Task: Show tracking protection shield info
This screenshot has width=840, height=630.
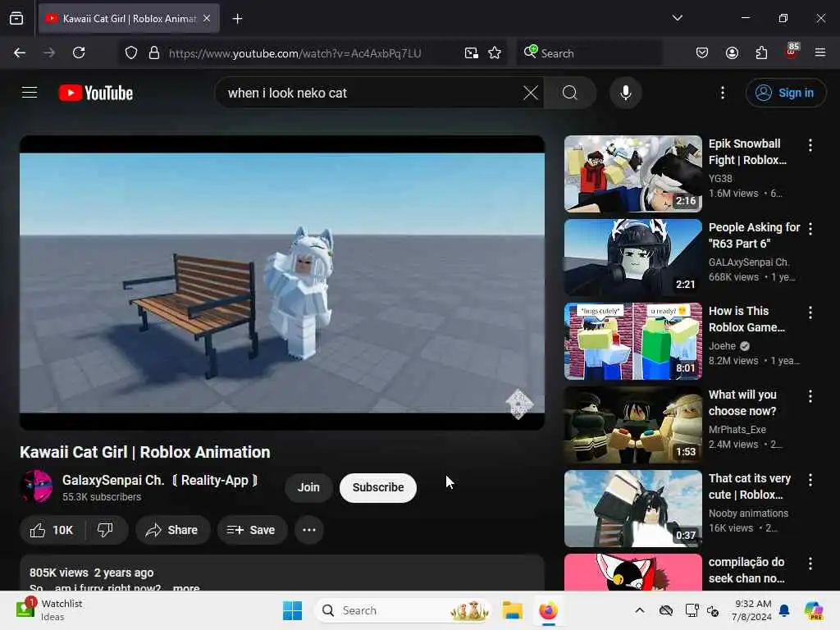Action: pos(131,52)
